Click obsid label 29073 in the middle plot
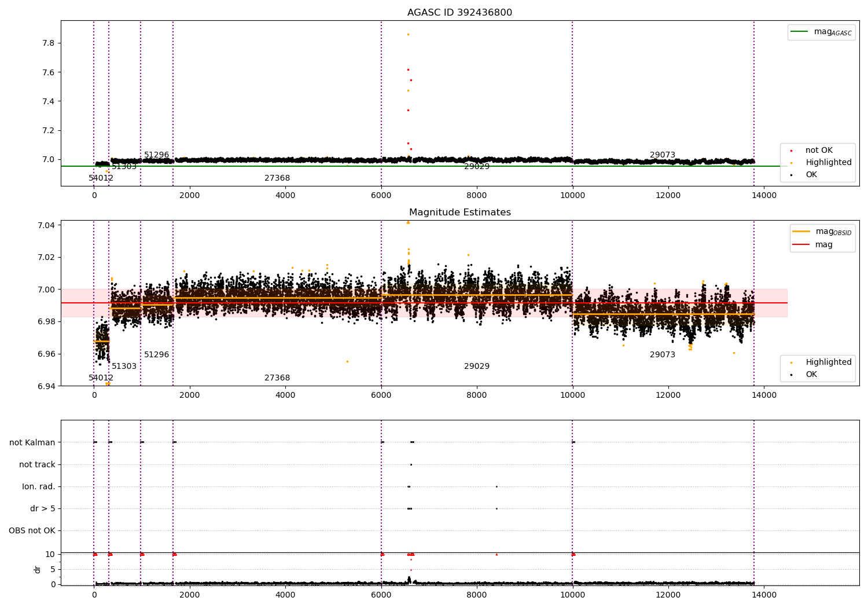868x608 pixels. coord(663,355)
